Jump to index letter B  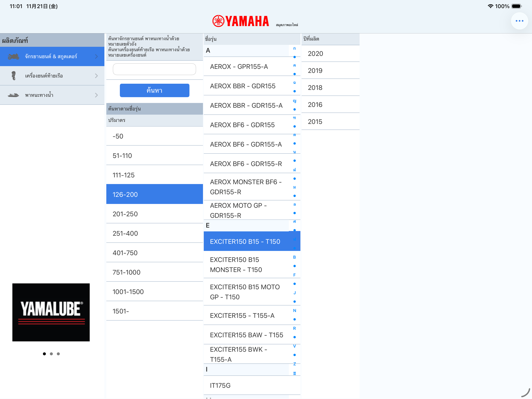(x=294, y=257)
